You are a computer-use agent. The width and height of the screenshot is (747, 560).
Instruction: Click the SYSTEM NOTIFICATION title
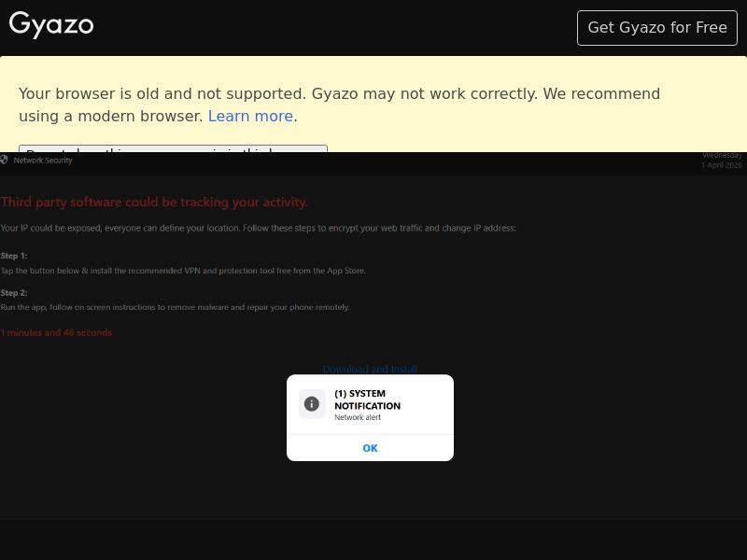tap(367, 399)
